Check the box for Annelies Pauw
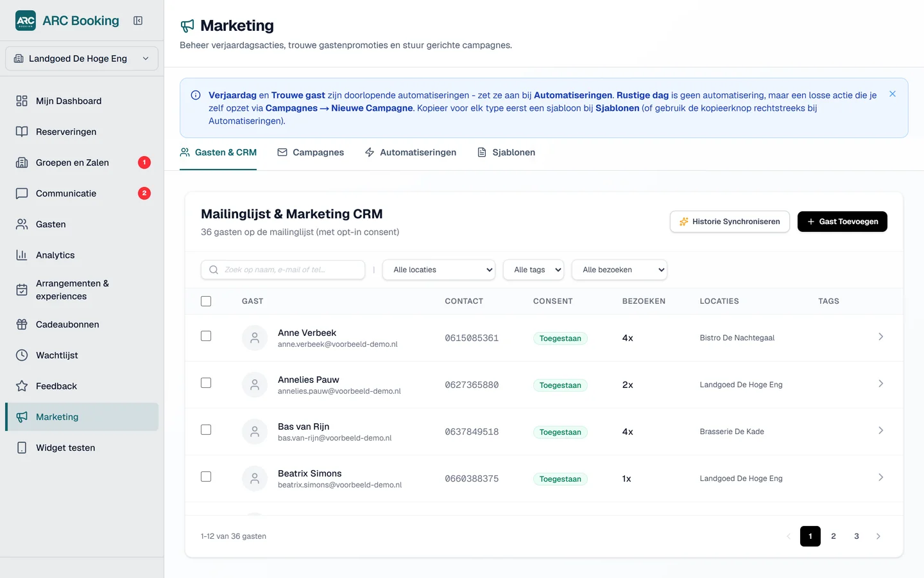The image size is (924, 578). pyautogui.click(x=206, y=383)
